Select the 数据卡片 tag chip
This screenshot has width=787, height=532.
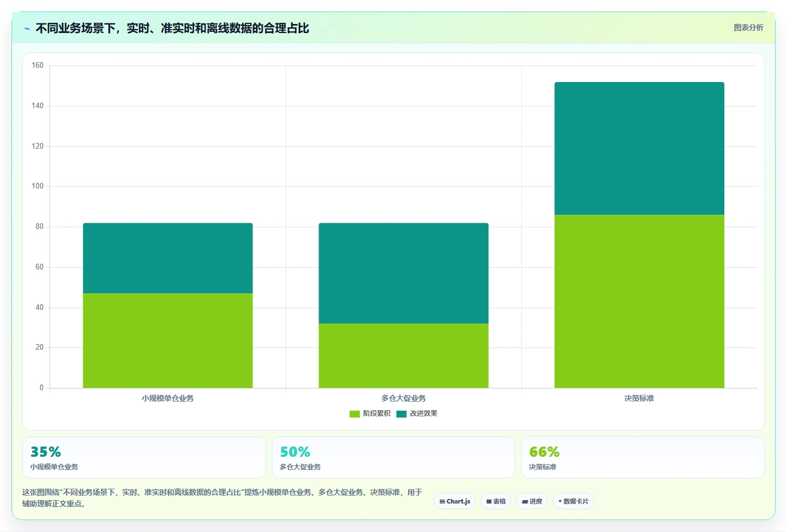coord(573,501)
